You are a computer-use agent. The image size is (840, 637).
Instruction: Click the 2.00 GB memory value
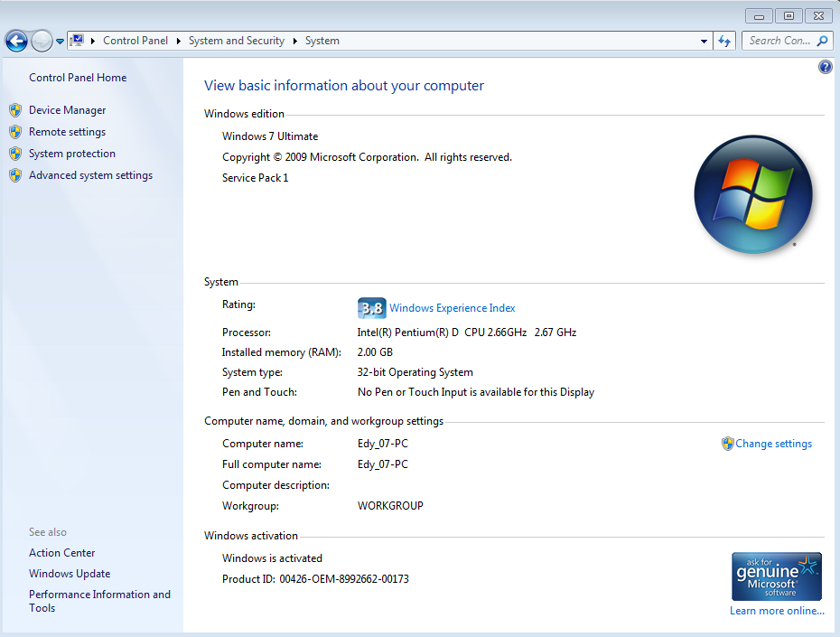[x=375, y=352]
